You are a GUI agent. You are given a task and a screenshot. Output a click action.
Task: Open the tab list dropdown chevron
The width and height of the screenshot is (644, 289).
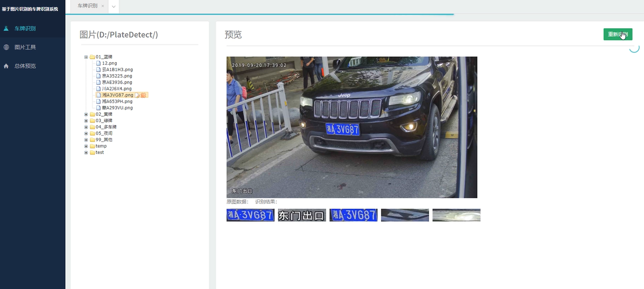[113, 6]
